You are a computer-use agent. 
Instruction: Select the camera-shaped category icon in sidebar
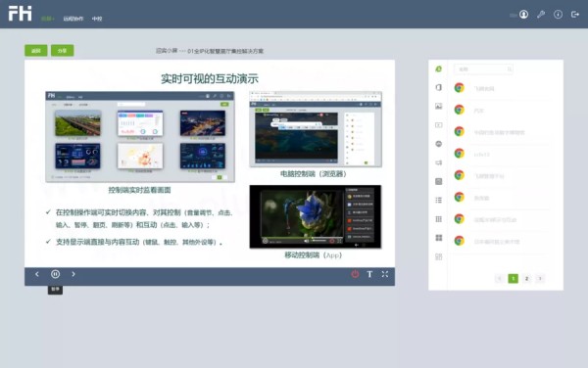pyautogui.click(x=438, y=162)
